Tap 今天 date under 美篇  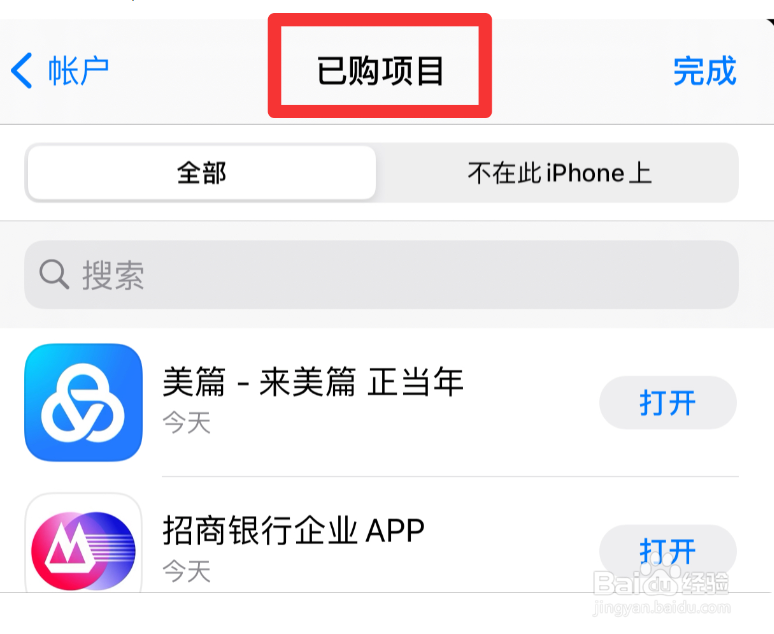(x=187, y=423)
